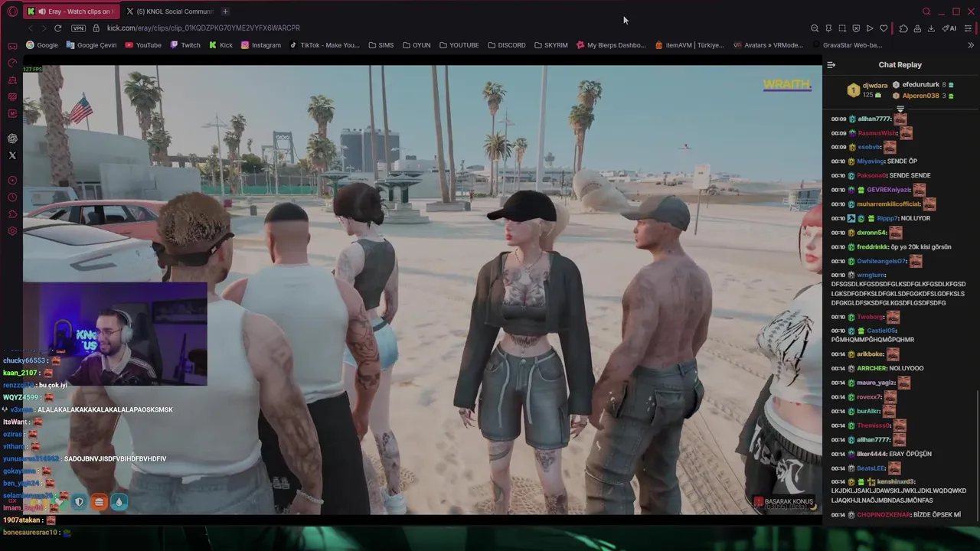This screenshot has height=551, width=980.
Task: Open GX Corner gamepad sidebar icon
Action: coord(12,46)
